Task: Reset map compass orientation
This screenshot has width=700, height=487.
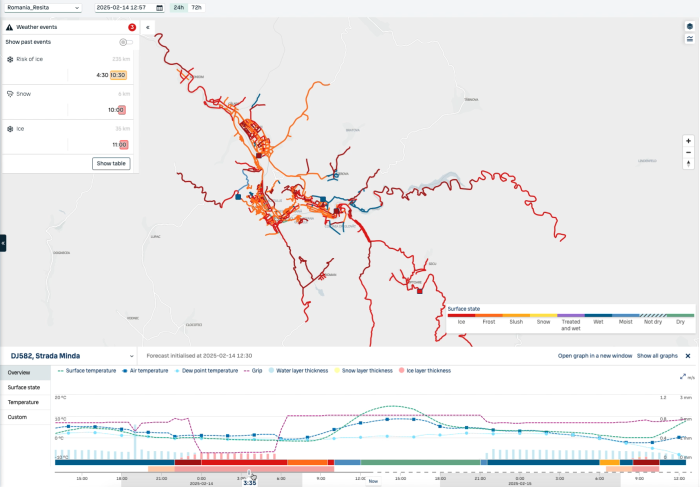Action: coord(689,163)
